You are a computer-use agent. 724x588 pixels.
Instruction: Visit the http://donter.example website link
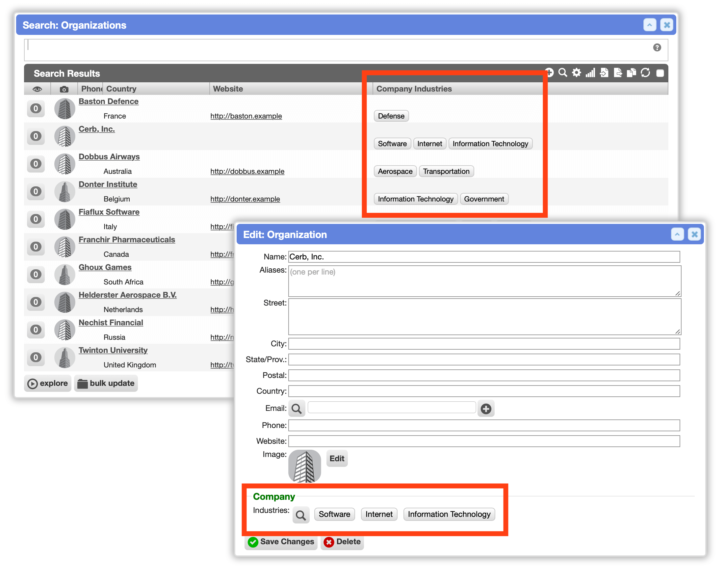pos(246,199)
